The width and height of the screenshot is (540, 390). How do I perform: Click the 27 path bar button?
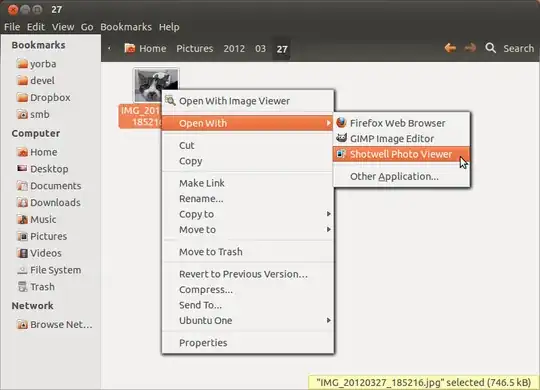pos(282,49)
